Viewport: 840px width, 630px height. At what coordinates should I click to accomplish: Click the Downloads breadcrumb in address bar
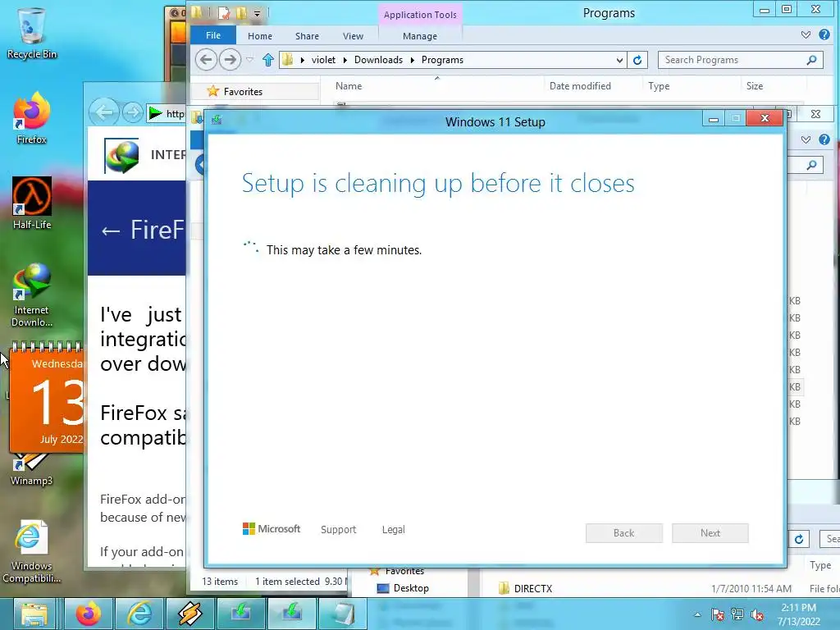click(378, 60)
